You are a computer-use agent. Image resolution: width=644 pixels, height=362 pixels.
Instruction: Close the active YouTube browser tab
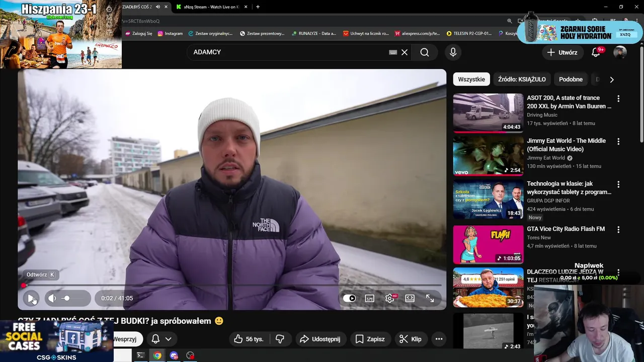(166, 7)
